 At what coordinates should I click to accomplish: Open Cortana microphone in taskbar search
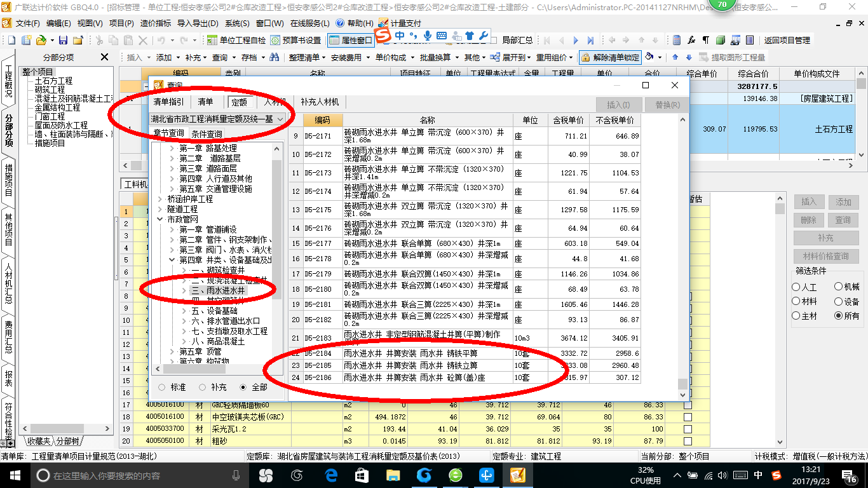click(x=236, y=475)
